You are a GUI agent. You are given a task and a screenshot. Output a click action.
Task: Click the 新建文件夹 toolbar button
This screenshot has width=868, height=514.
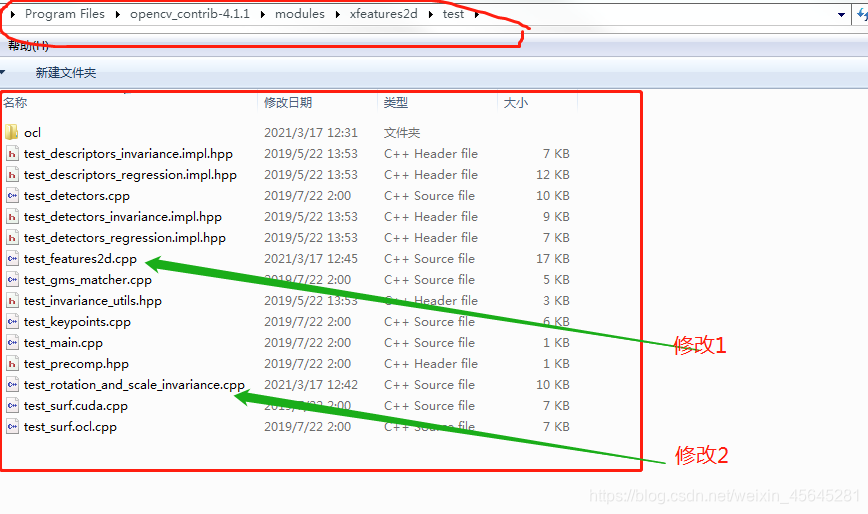click(66, 72)
